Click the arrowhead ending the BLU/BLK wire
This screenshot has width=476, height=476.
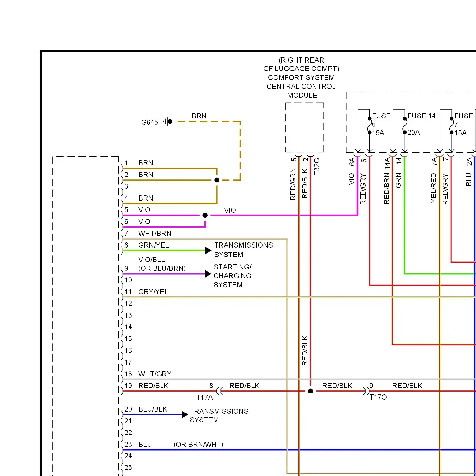pyautogui.click(x=185, y=414)
